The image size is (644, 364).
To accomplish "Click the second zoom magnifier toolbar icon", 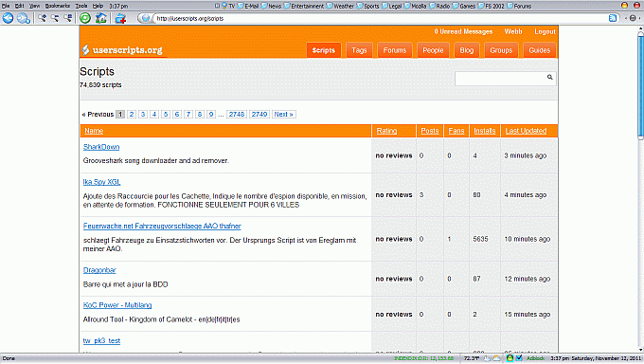I will [x=55, y=18].
